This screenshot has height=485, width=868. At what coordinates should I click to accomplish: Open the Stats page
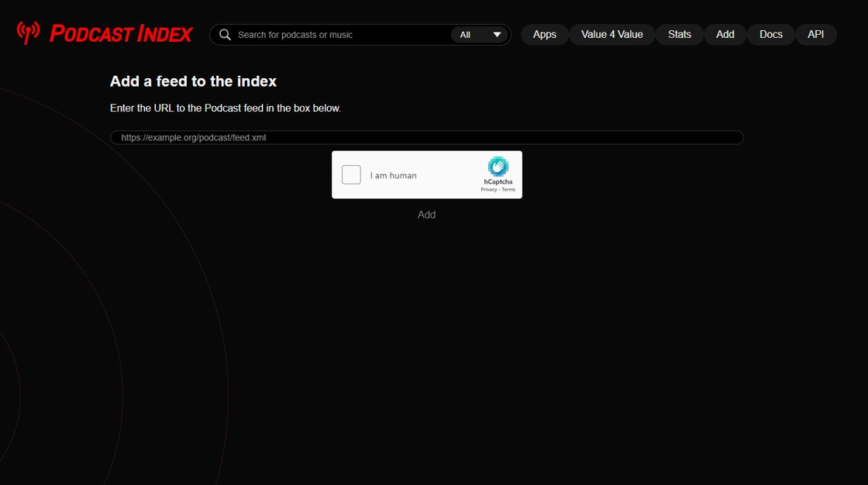679,34
